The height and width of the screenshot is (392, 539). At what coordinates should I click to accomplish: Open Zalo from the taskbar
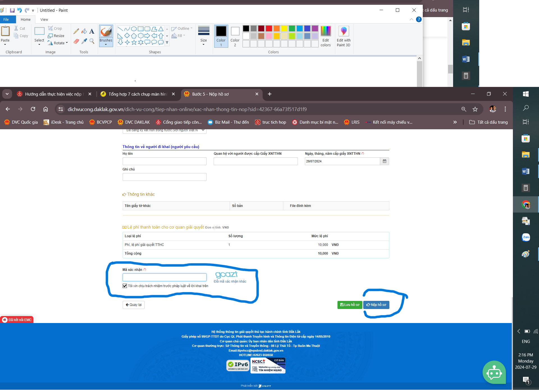526,237
